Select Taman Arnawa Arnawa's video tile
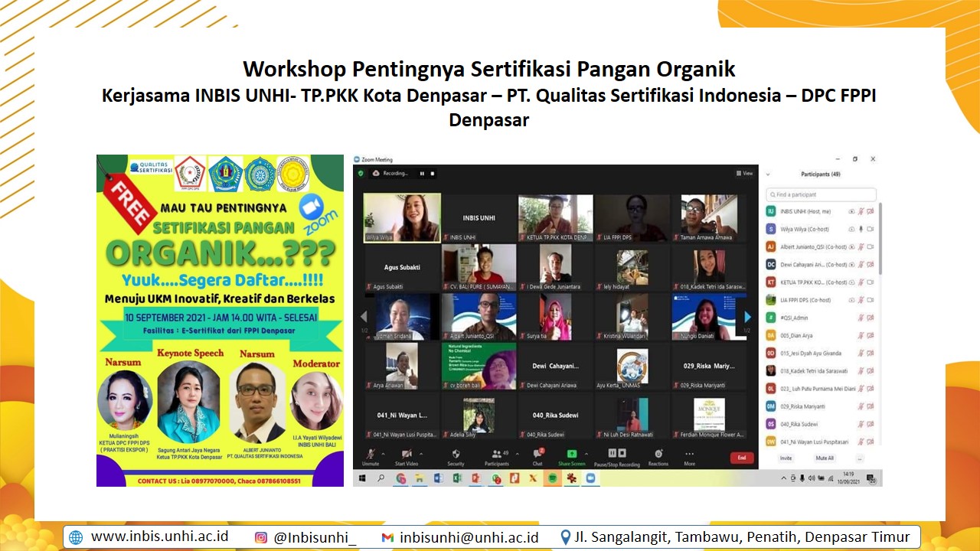Image resolution: width=980 pixels, height=551 pixels. 710,217
